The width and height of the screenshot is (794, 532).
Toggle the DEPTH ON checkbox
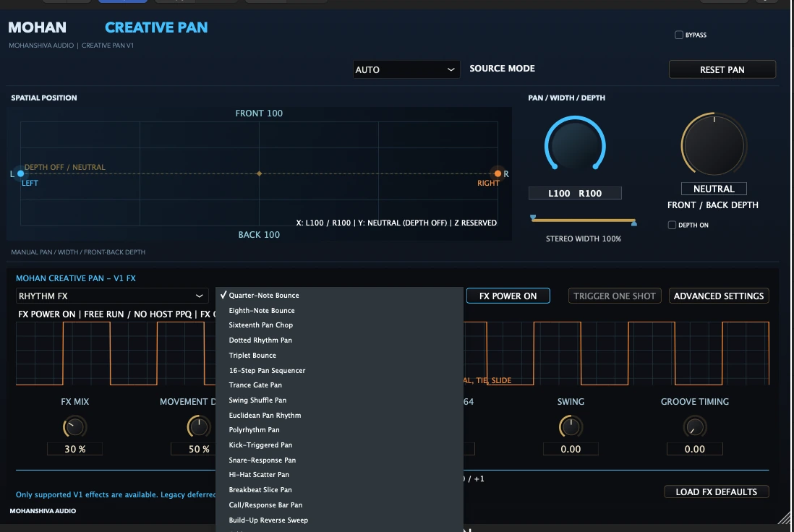[x=672, y=225]
